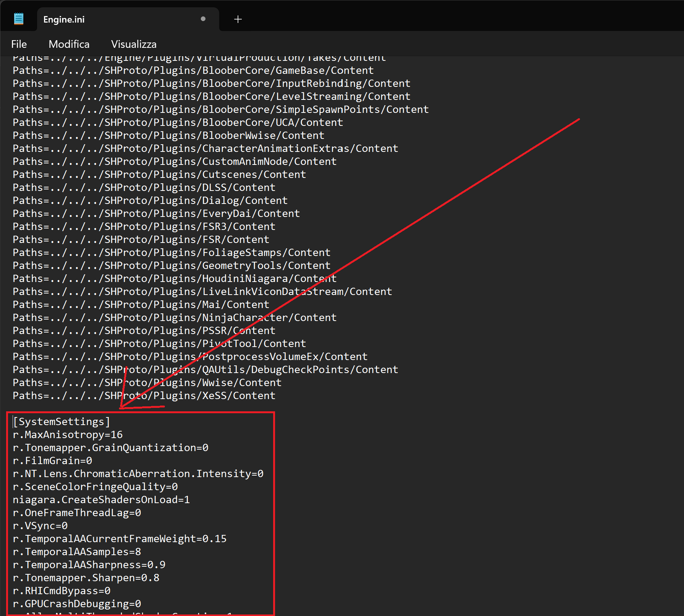Add a new tab with plus button
Viewport: 684px width, 616px height.
238,19
